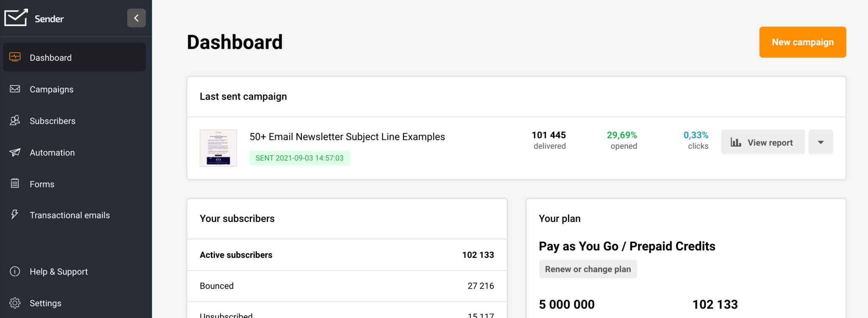The image size is (868, 318).
Task: Click the Automation paper plane icon
Action: (x=15, y=152)
